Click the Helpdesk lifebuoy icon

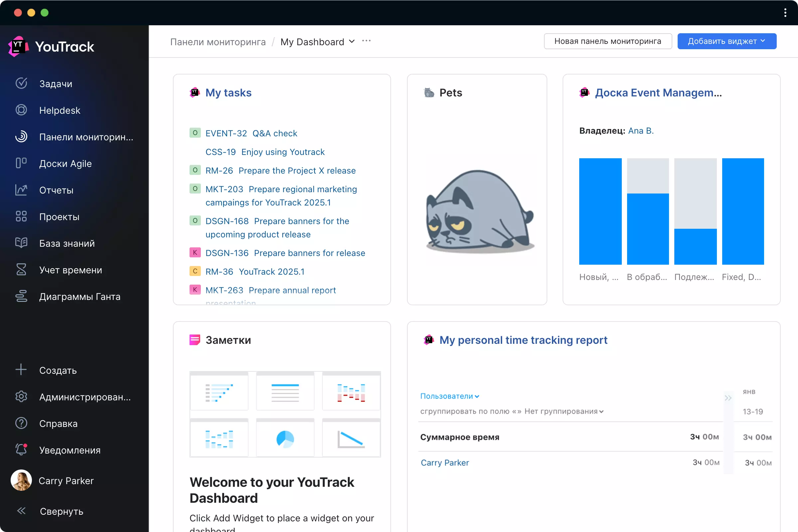point(21,110)
